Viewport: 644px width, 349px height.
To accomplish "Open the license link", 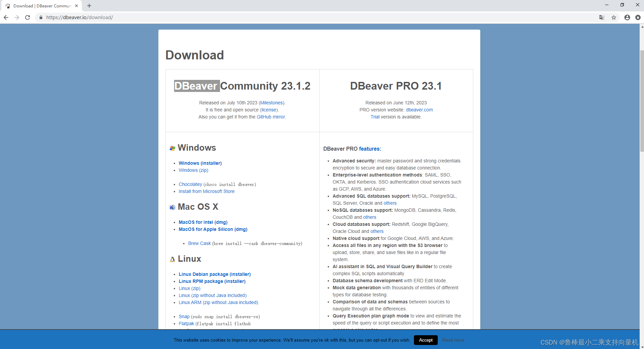I will [x=269, y=110].
